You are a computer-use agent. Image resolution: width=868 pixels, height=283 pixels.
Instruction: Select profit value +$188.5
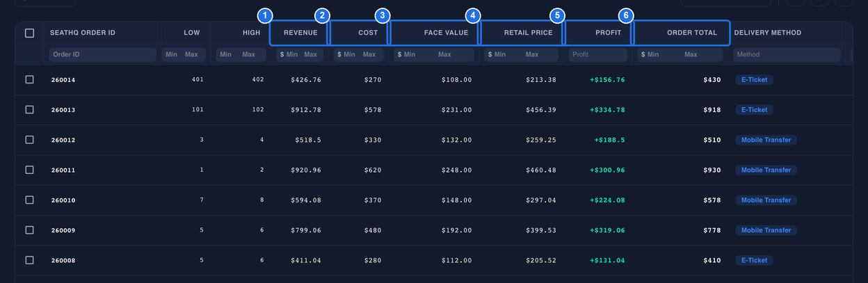(x=609, y=140)
